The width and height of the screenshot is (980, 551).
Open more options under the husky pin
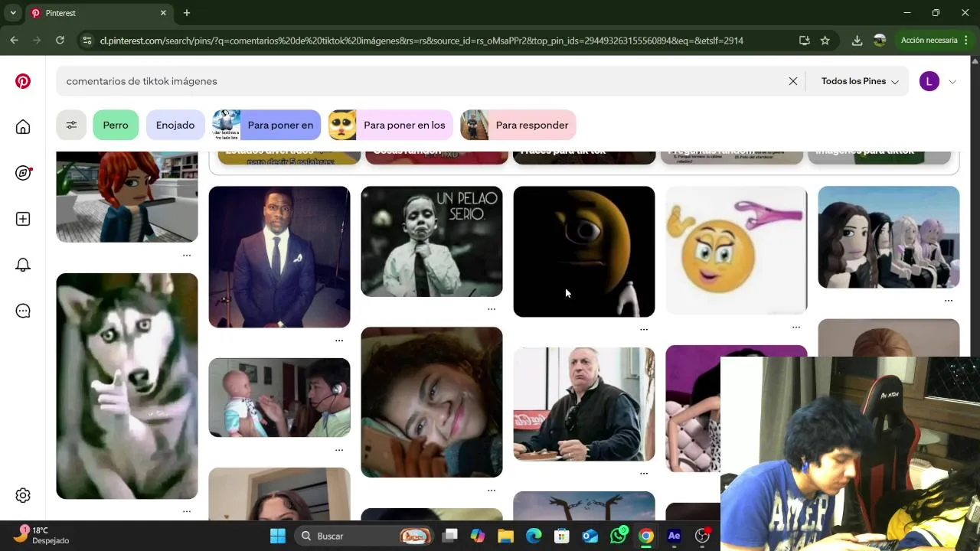click(x=187, y=511)
